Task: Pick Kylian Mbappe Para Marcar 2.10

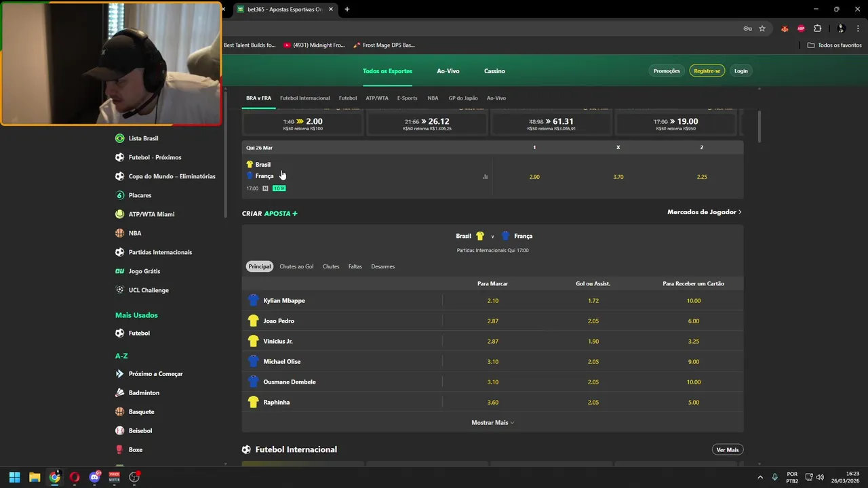Action: pyautogui.click(x=493, y=301)
